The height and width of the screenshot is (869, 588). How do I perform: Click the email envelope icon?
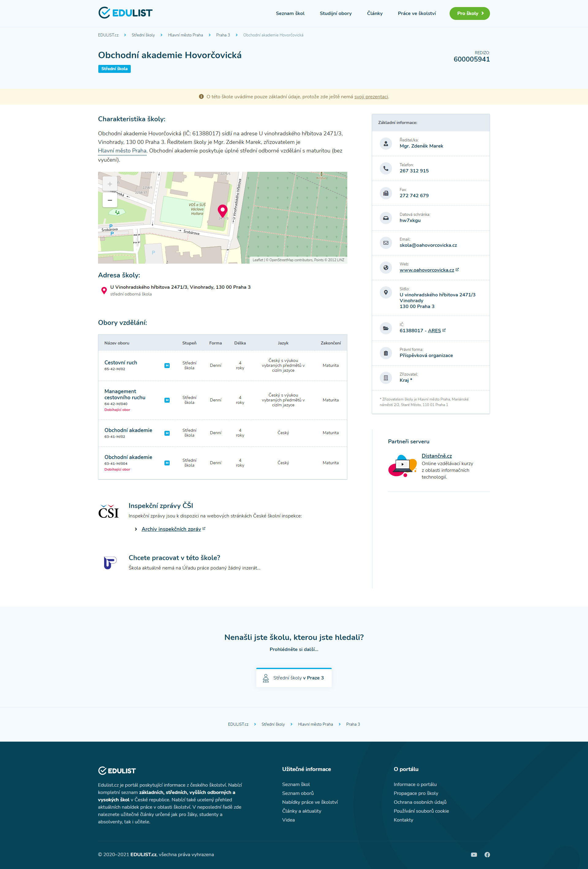(x=386, y=243)
